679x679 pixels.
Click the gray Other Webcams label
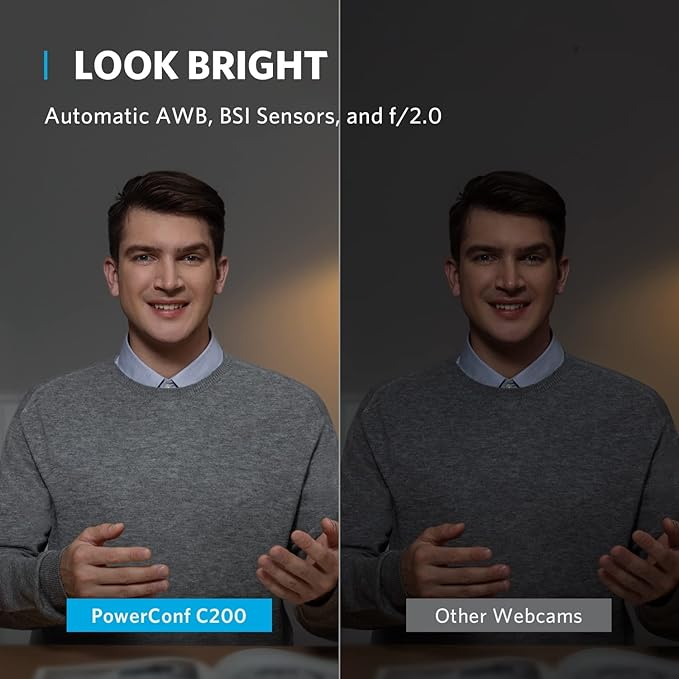click(x=508, y=615)
